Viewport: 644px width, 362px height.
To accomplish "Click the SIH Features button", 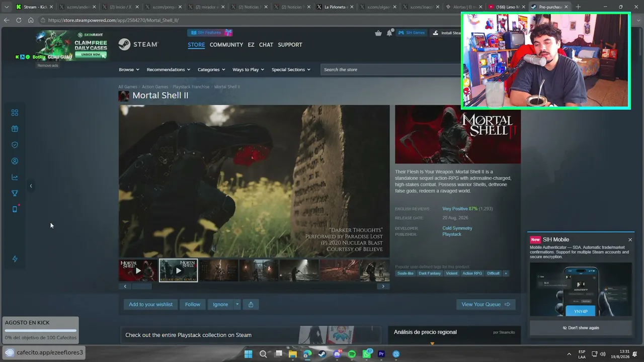I will coord(210,33).
